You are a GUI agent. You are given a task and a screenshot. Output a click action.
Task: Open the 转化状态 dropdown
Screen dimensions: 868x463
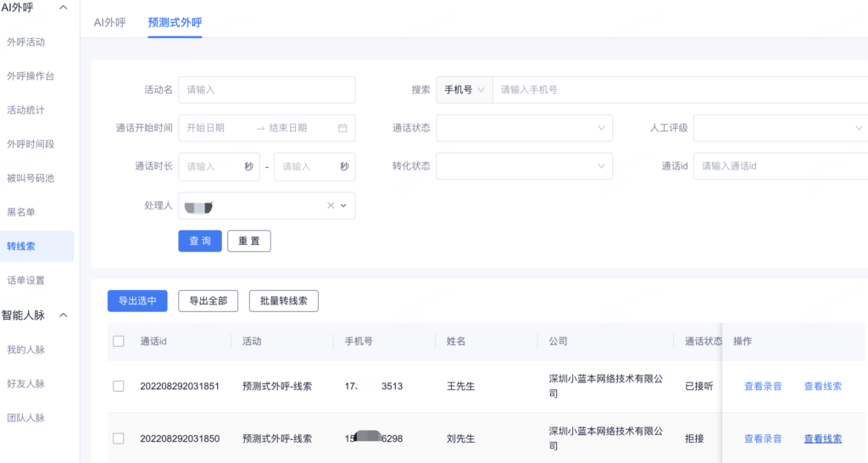(x=524, y=166)
